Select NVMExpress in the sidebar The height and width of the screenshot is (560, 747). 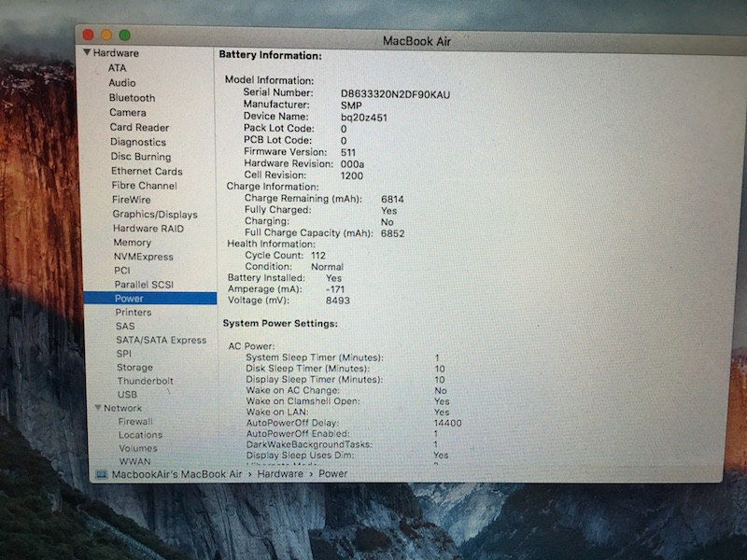coord(144,257)
